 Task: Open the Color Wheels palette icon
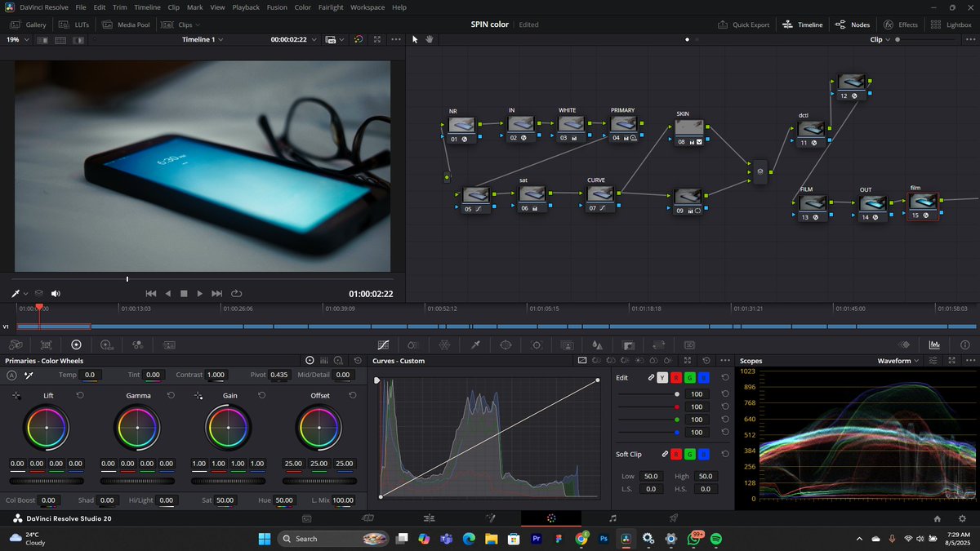[x=77, y=344]
